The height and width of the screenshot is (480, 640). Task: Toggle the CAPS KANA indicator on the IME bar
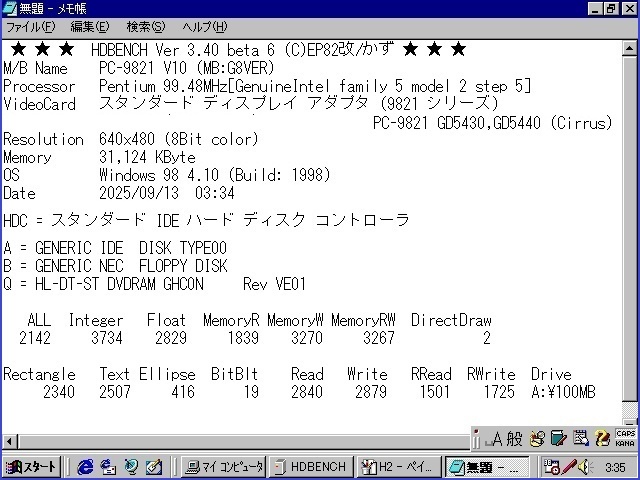(x=625, y=438)
